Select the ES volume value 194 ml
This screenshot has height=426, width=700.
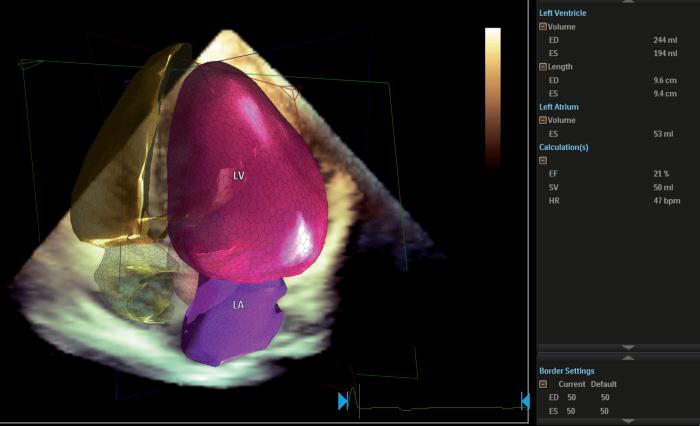point(665,53)
